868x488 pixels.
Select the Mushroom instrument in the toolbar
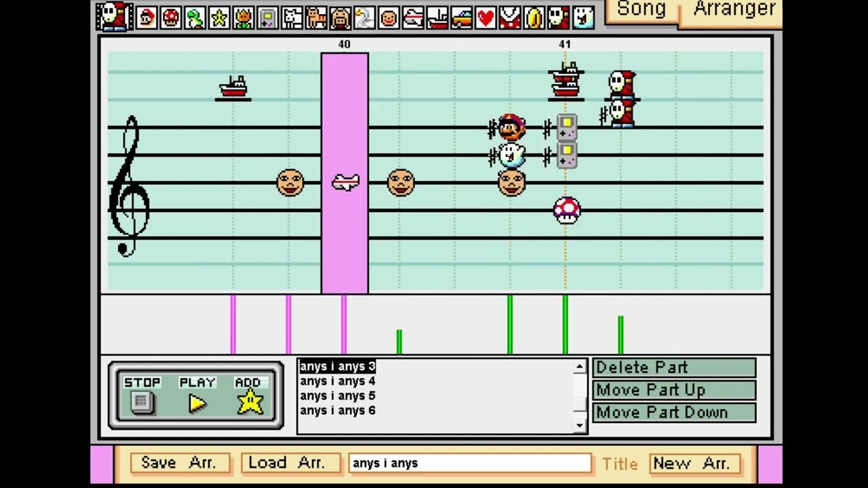tap(171, 18)
